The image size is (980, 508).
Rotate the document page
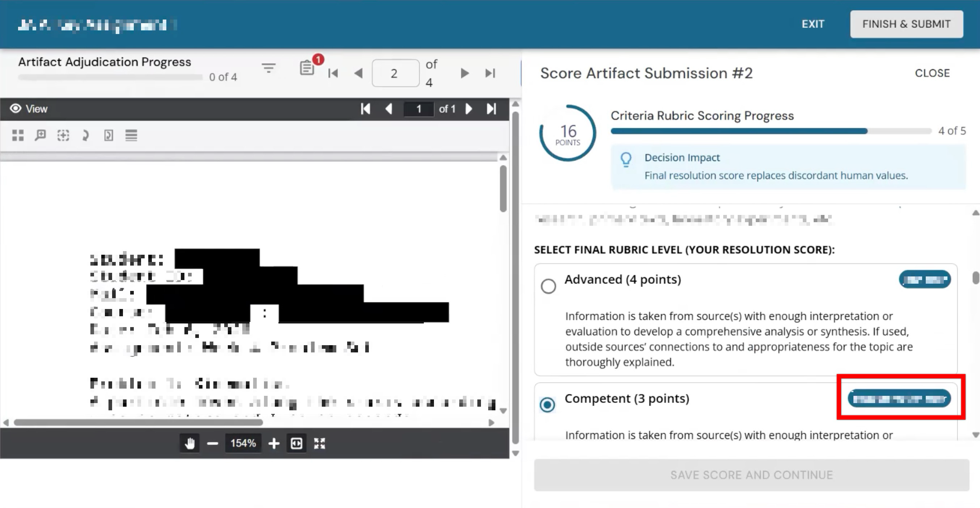pyautogui.click(x=86, y=135)
